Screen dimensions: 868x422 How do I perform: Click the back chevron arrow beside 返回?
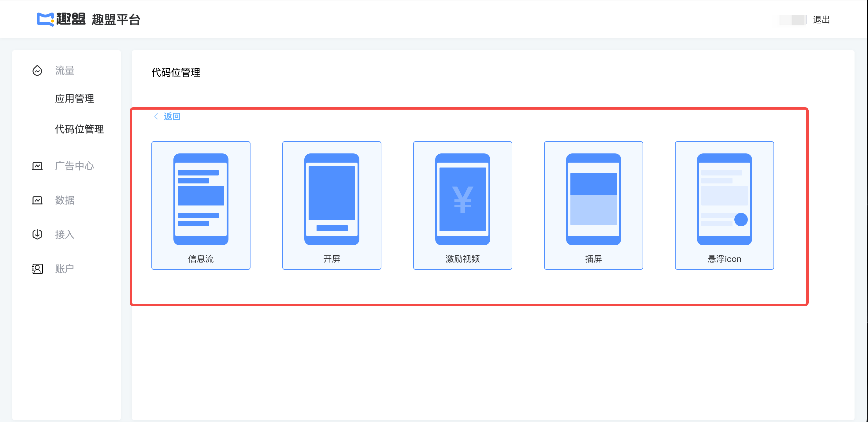tap(156, 116)
